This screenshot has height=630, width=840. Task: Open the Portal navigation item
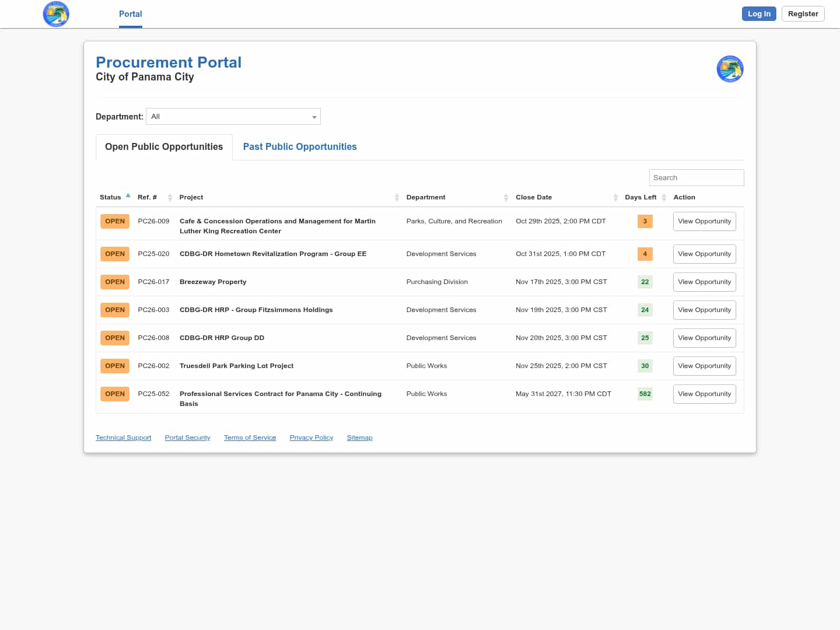(131, 14)
